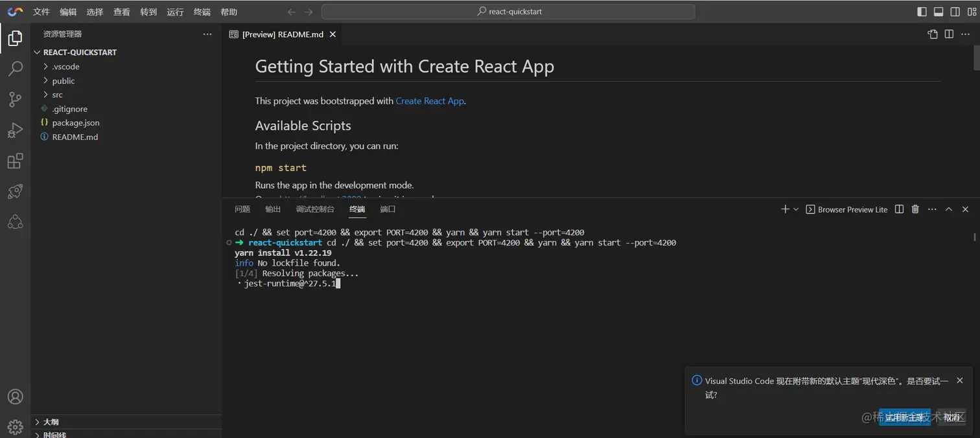This screenshot has height=438, width=980.
Task: Click the editor preview vertical scrollbar
Action: point(975,58)
